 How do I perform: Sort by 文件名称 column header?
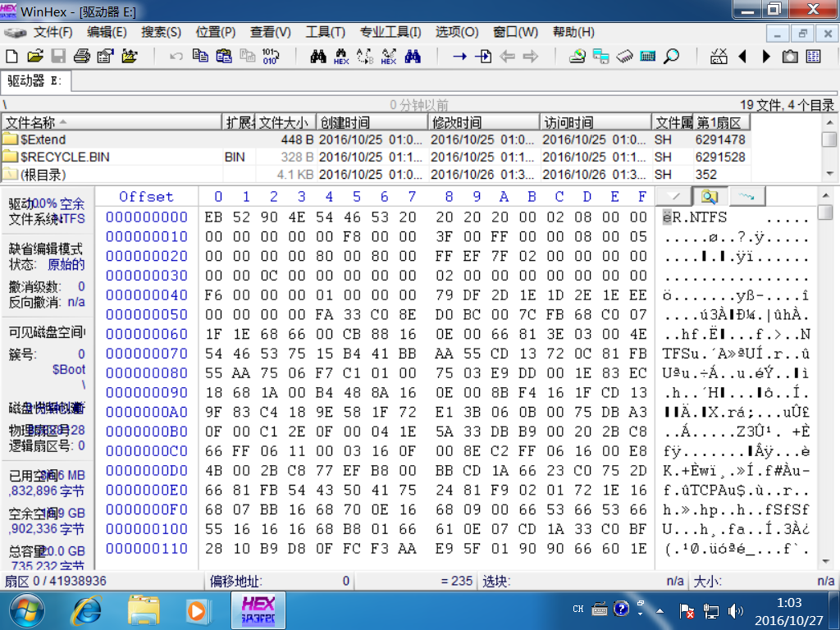(x=112, y=123)
